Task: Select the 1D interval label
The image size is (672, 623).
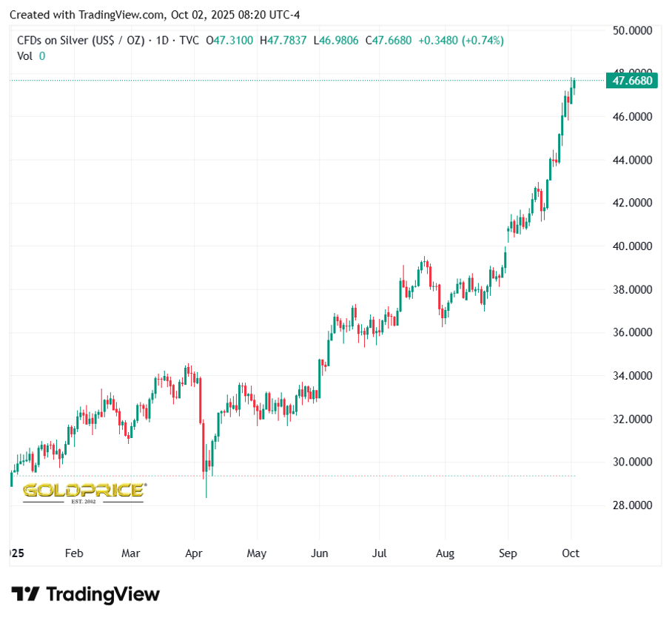Action: pos(161,41)
